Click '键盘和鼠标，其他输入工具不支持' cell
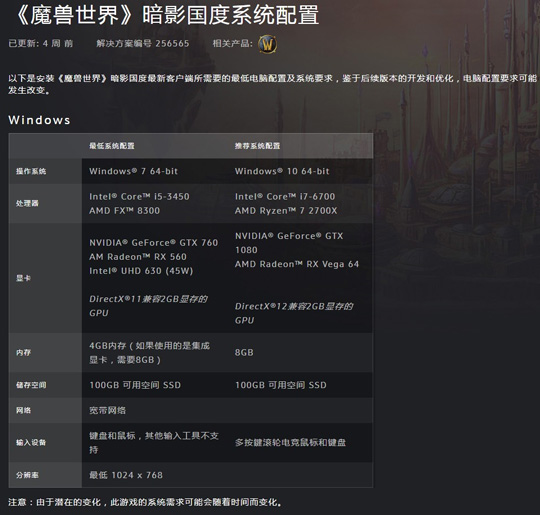Image resolution: width=540 pixels, height=515 pixels. click(154, 443)
